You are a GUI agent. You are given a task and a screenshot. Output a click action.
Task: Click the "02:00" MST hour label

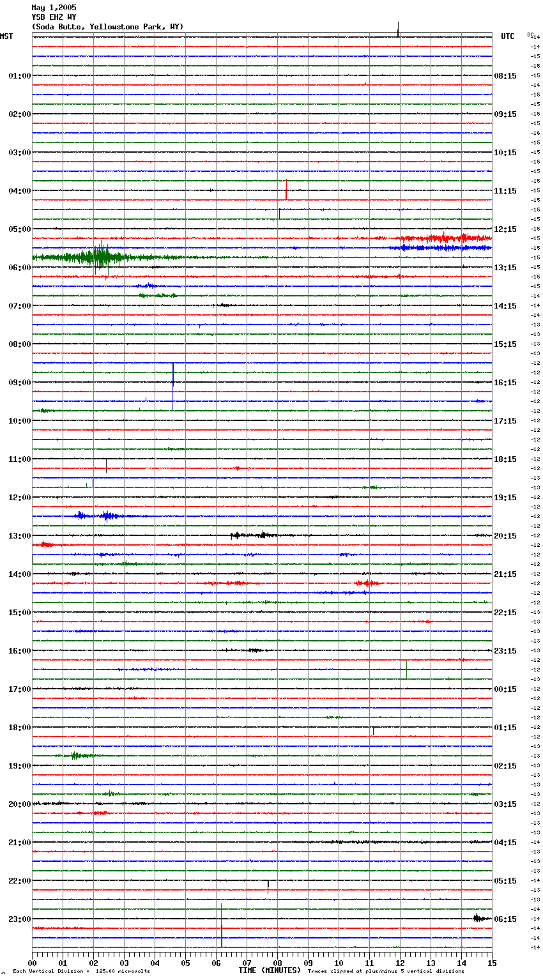[x=20, y=114]
